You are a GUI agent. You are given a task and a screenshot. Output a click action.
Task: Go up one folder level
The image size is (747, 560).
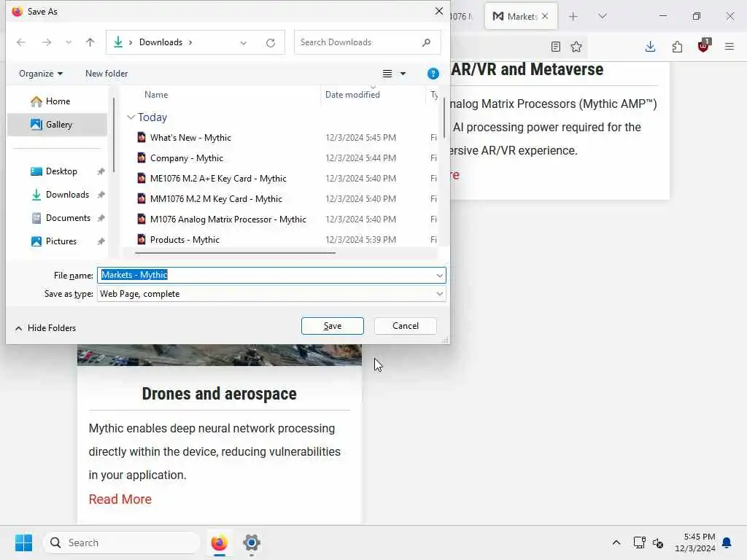point(90,42)
